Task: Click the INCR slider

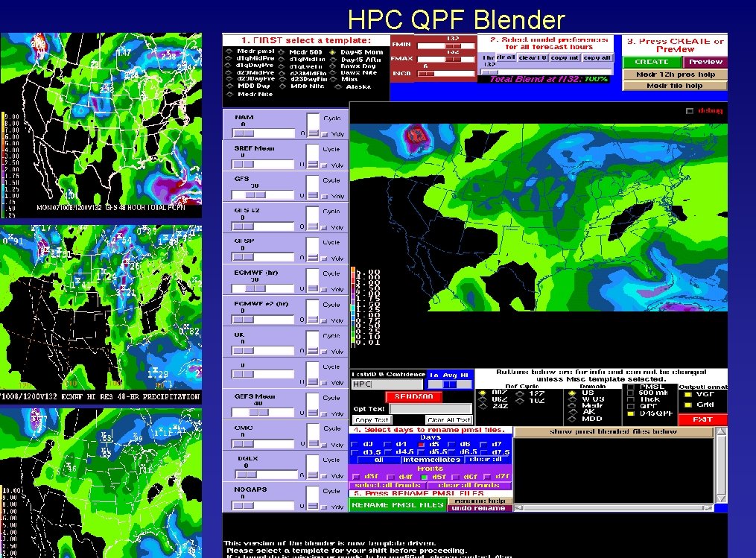Action: pos(446,73)
